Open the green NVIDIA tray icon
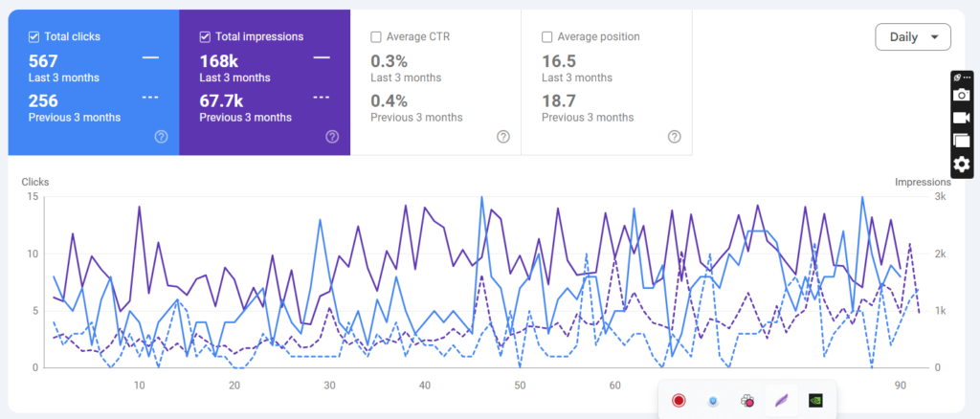Image resolution: width=980 pixels, height=419 pixels. [815, 401]
